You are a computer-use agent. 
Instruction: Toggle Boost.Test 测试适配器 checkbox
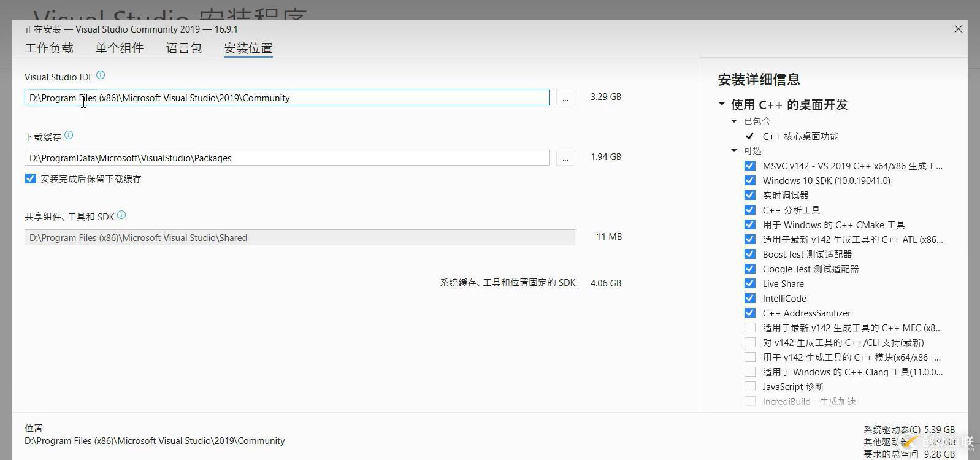click(749, 254)
